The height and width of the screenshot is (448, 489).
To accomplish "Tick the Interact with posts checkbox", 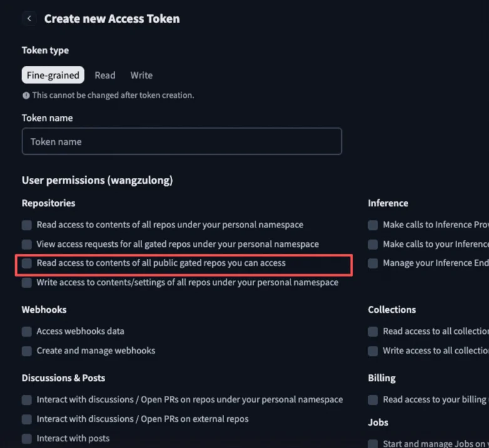I will point(27,439).
